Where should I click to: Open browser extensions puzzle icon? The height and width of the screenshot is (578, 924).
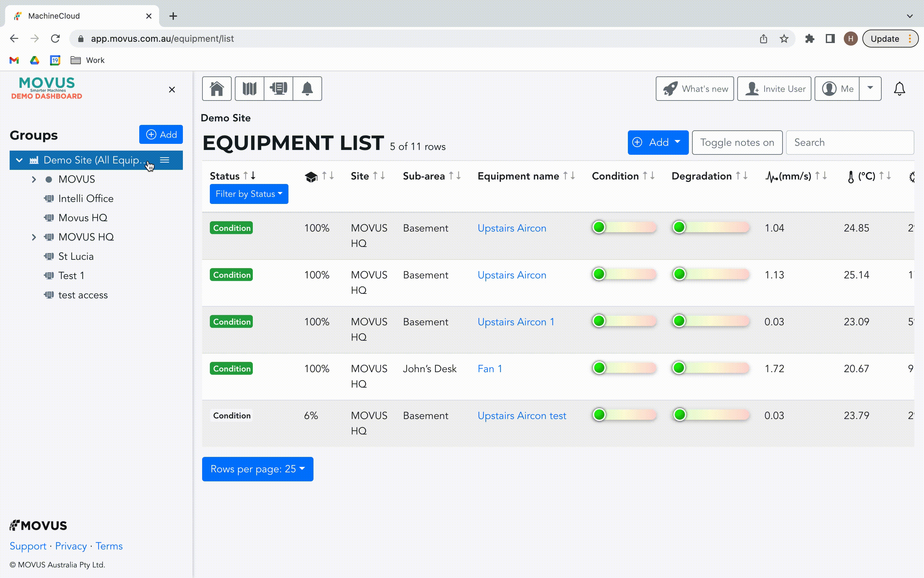point(809,39)
